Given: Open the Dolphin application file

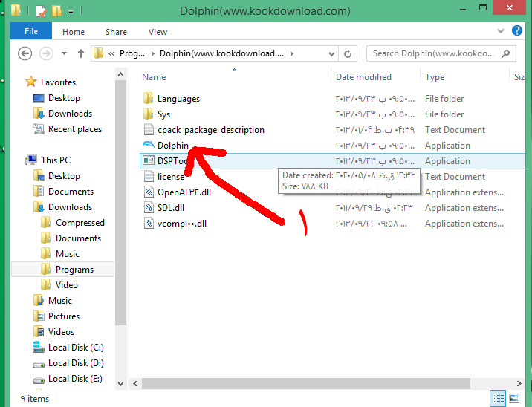Looking at the screenshot, I should (172, 145).
